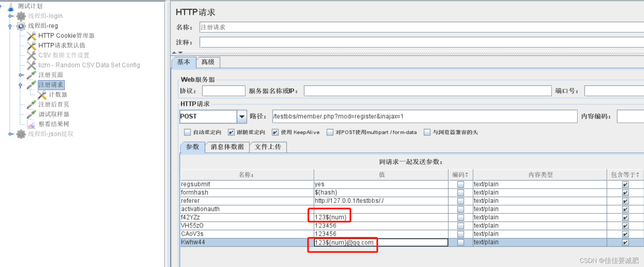Click the 服务器名称或IP input field
644x267 pixels.
428,91
